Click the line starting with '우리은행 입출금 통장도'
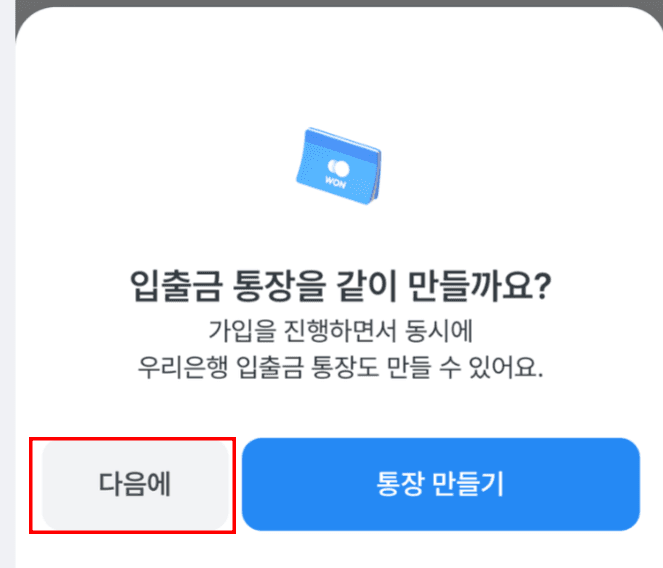The width and height of the screenshot is (663, 568). [x=340, y=367]
